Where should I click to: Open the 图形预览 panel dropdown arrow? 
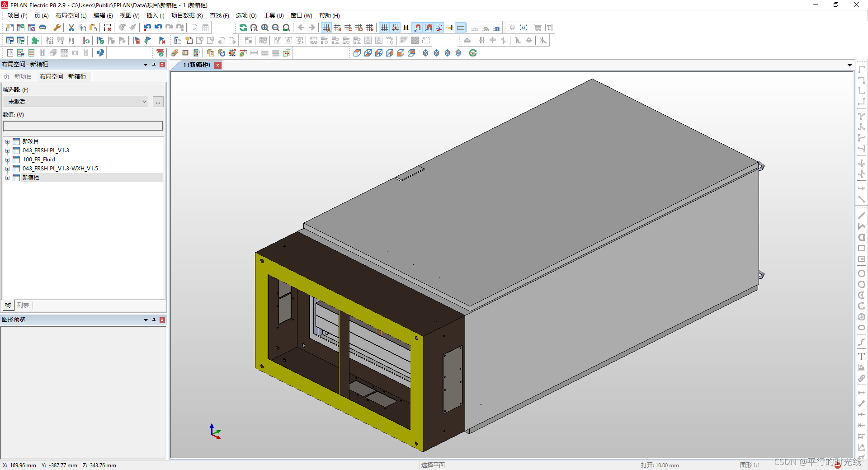pyautogui.click(x=146, y=320)
